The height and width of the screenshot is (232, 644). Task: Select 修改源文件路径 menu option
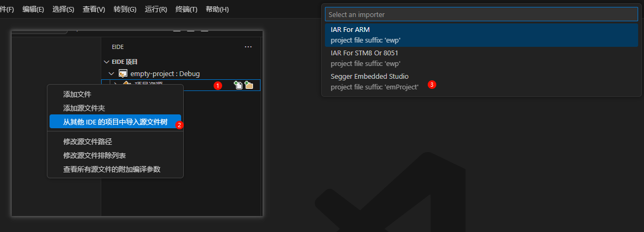click(87, 142)
